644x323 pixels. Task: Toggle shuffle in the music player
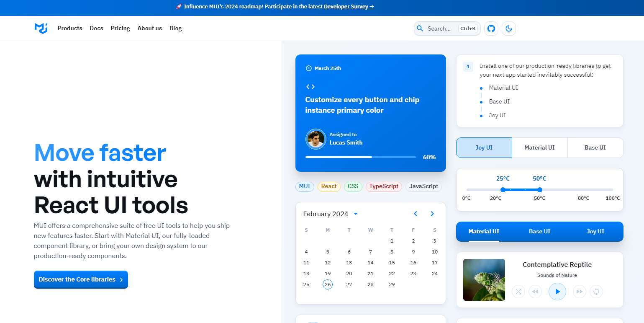point(518,292)
